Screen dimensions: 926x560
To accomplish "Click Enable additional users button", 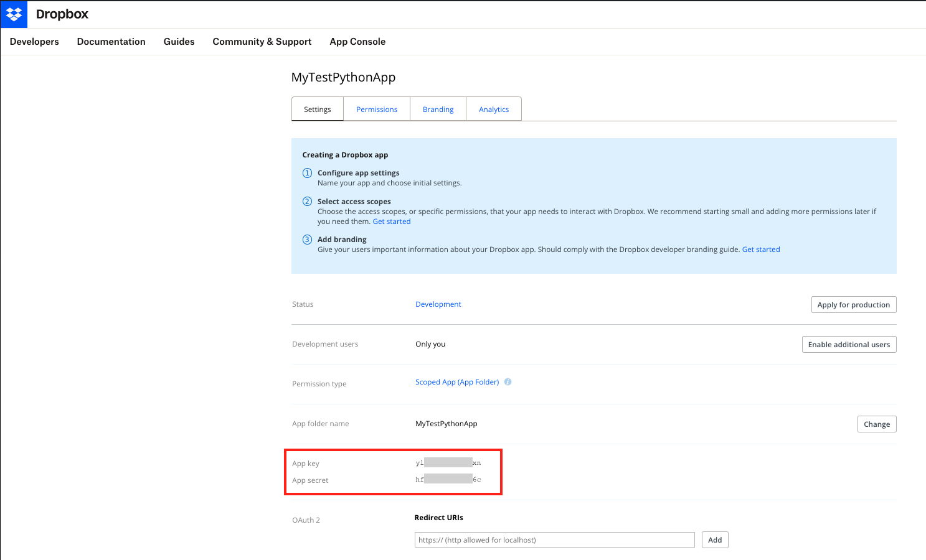I will [x=849, y=345].
